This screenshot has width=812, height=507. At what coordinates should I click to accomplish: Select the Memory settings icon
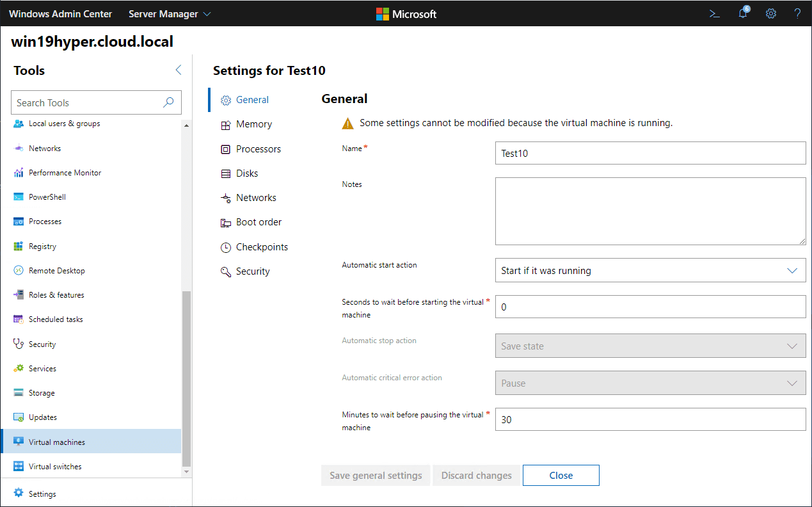click(x=226, y=124)
